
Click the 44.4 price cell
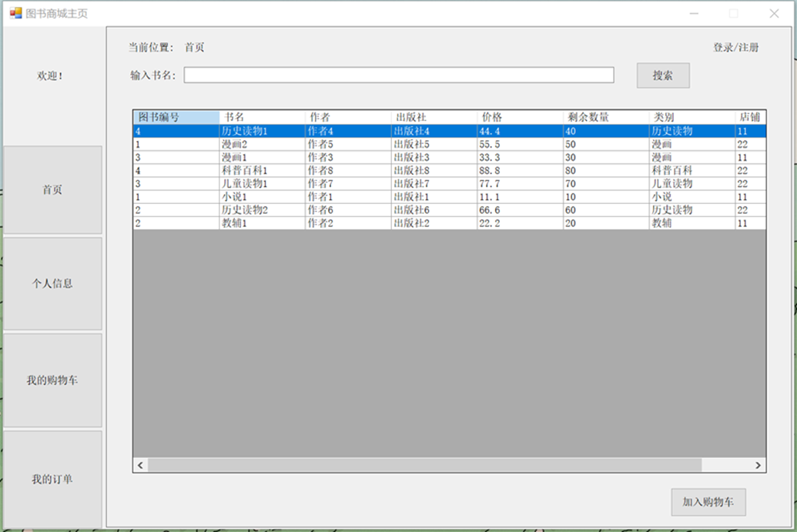(x=520, y=131)
